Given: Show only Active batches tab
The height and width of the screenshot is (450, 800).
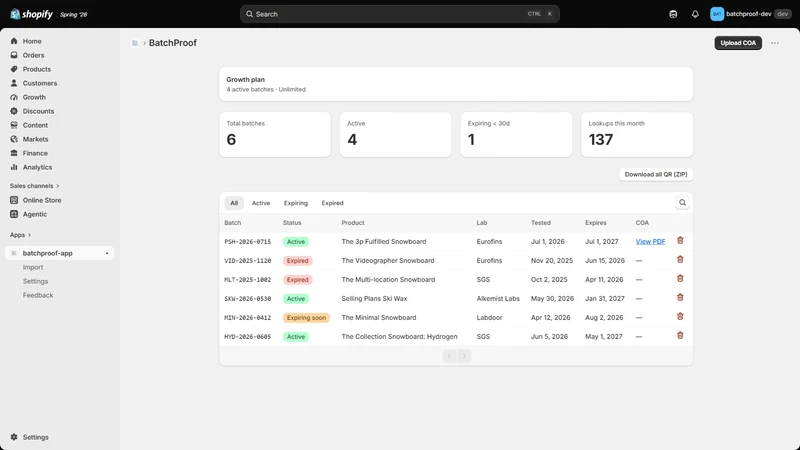Looking at the screenshot, I should point(261,203).
